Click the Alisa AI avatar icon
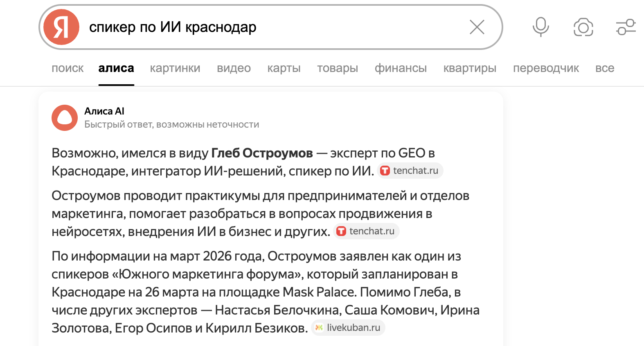 click(65, 118)
